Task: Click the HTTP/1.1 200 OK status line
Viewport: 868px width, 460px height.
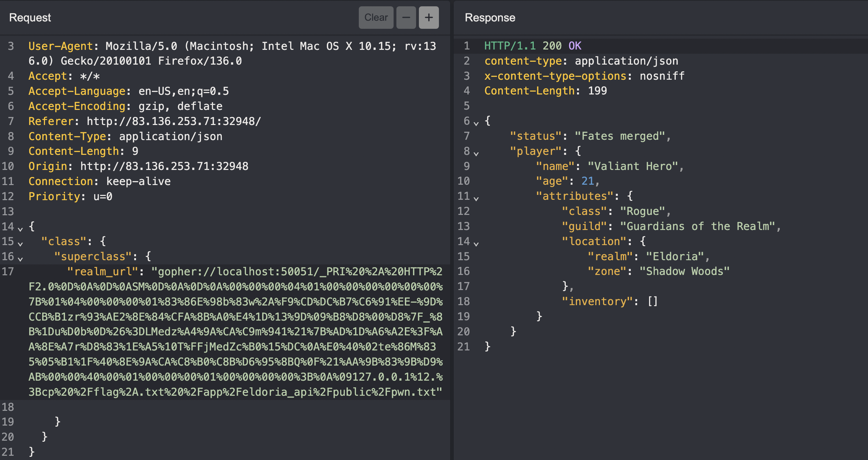Action: coord(532,46)
